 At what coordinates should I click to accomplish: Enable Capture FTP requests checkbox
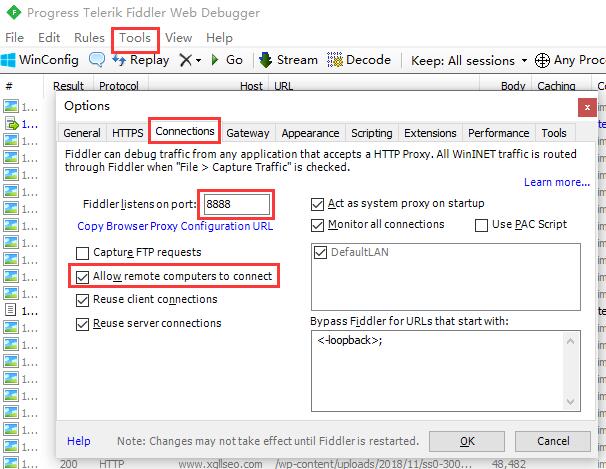coord(82,253)
